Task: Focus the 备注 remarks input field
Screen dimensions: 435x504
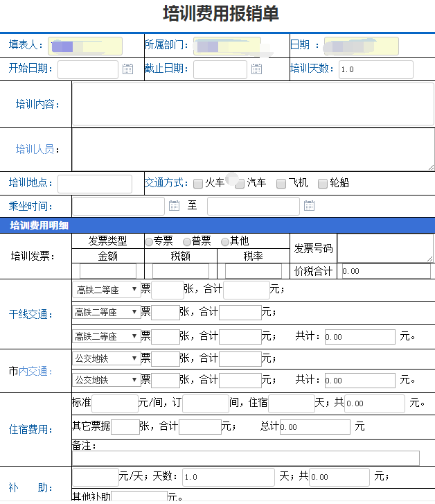Action: click(x=245, y=458)
